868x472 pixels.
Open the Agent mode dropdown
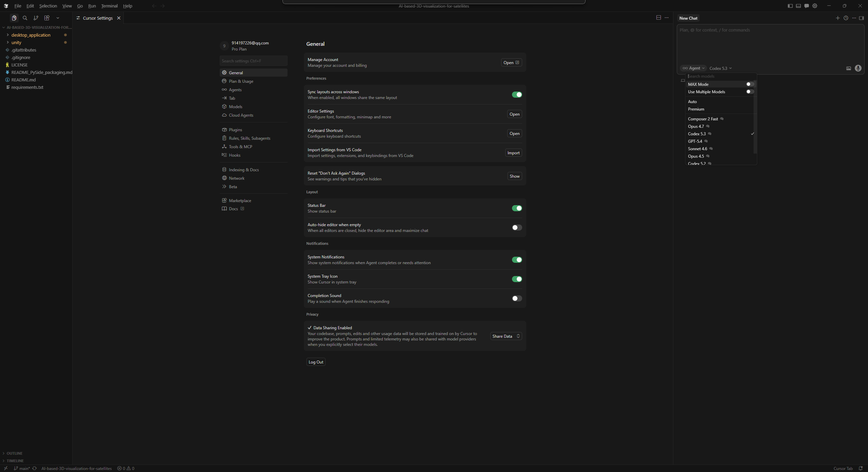pyautogui.click(x=693, y=68)
